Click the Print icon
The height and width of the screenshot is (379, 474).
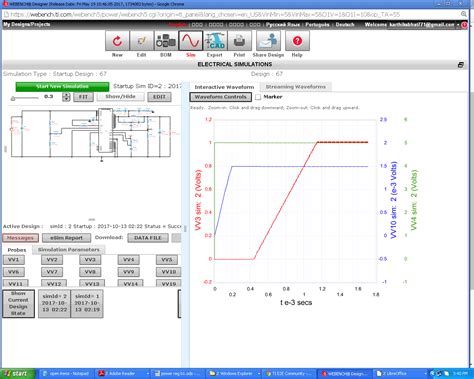click(x=239, y=41)
